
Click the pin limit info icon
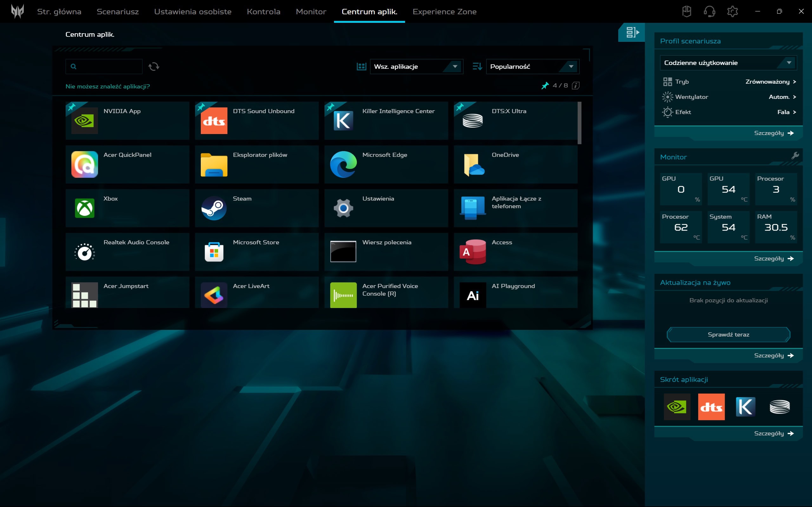click(575, 86)
